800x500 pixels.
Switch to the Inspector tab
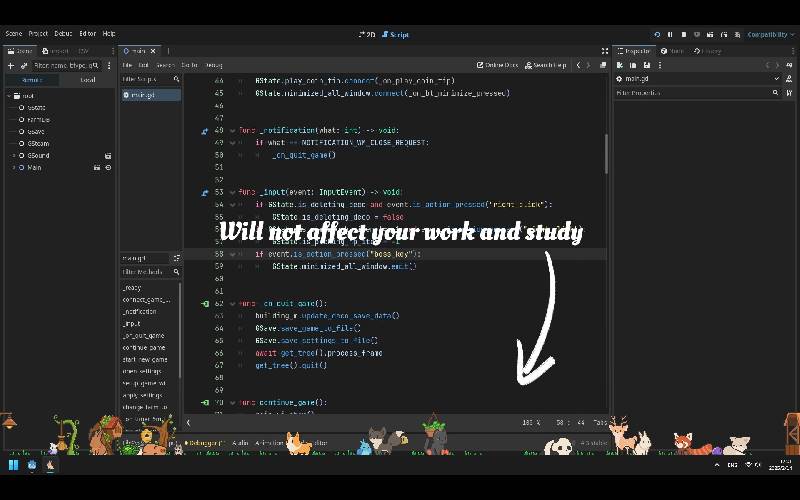coord(636,50)
